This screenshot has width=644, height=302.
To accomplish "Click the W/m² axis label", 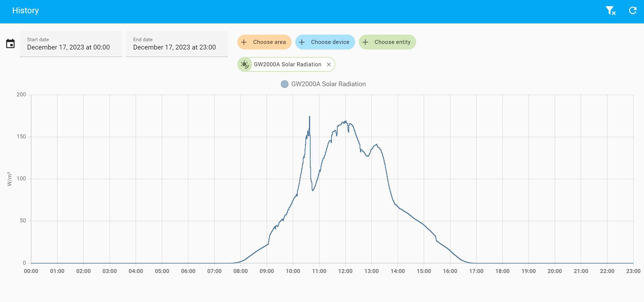I will pyautogui.click(x=9, y=179).
